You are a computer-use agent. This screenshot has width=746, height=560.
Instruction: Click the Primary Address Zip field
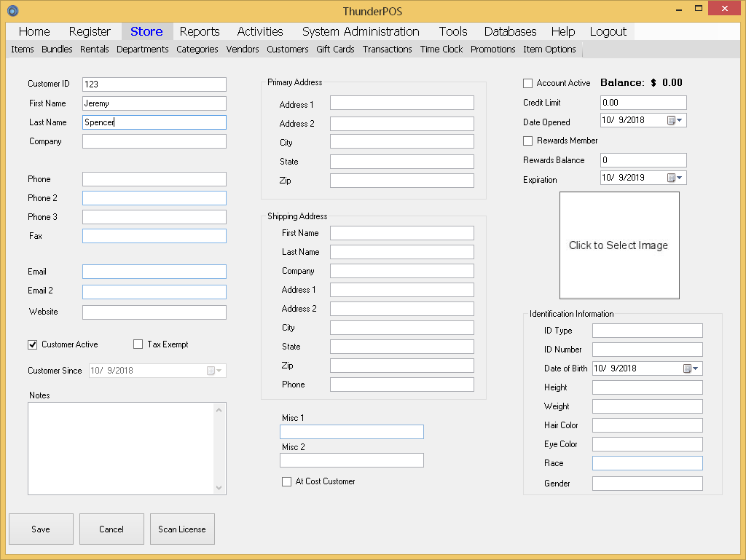[x=402, y=181]
